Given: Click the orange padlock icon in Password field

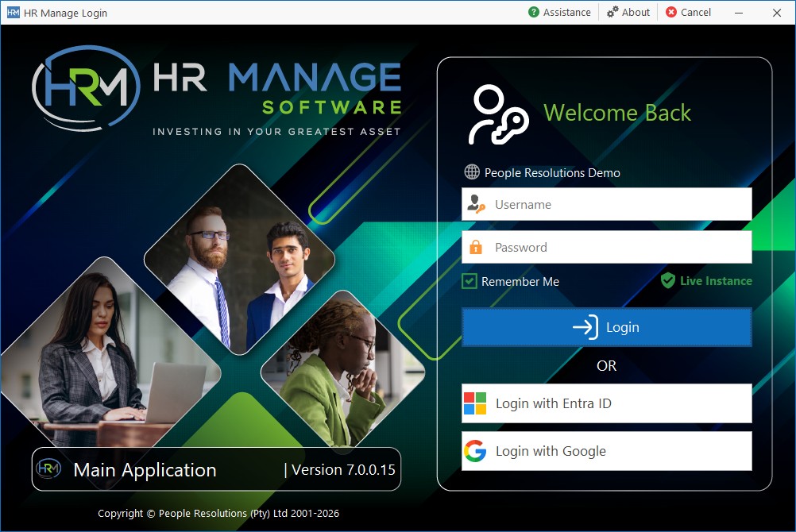Looking at the screenshot, I should pos(476,247).
